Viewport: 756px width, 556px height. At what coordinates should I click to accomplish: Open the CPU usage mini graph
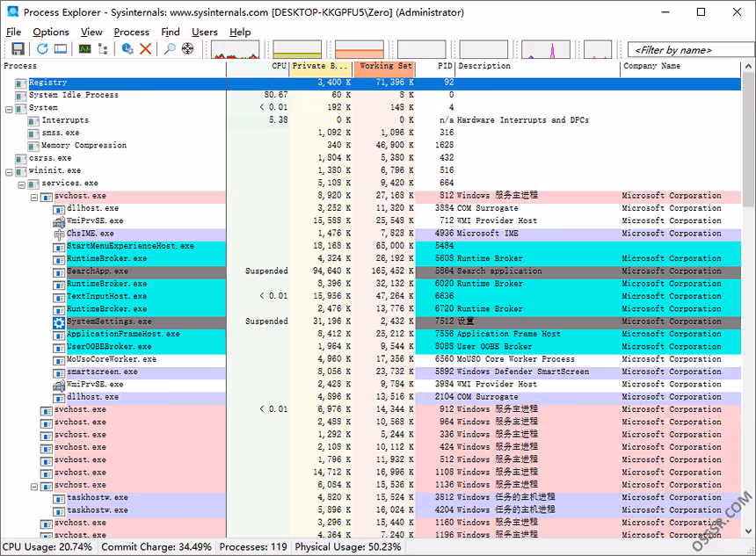pyautogui.click(x=236, y=49)
